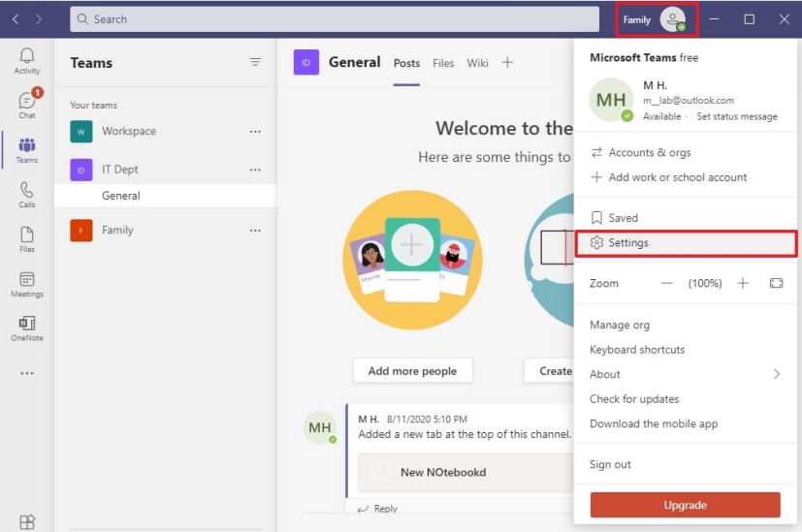Click Add more people button
Image resolution: width=802 pixels, height=532 pixels.
click(412, 371)
